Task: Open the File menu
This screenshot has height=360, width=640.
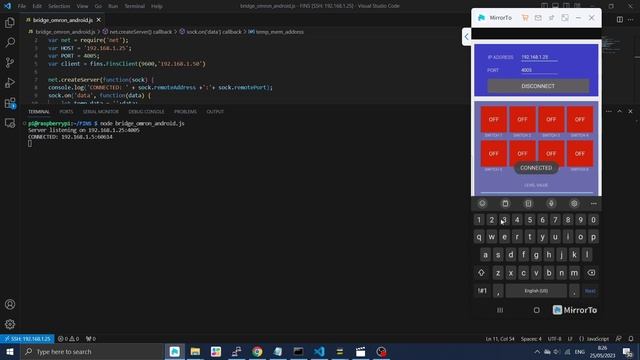Action: (22, 6)
